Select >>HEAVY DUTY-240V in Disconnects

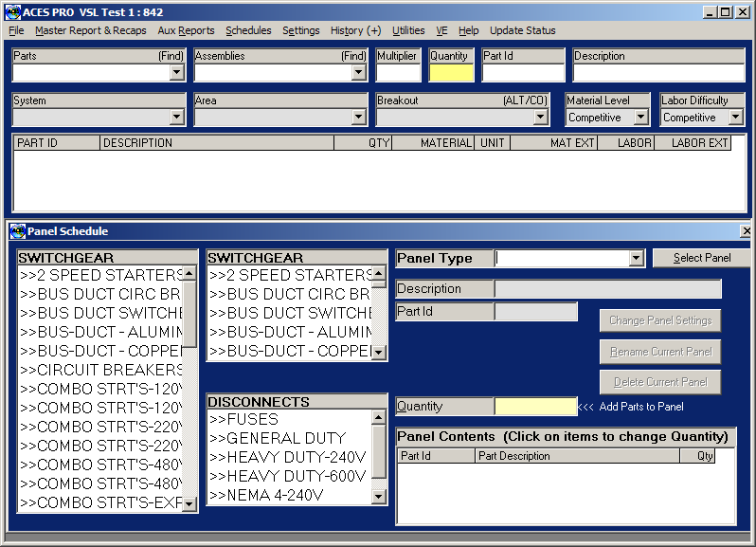tap(290, 457)
